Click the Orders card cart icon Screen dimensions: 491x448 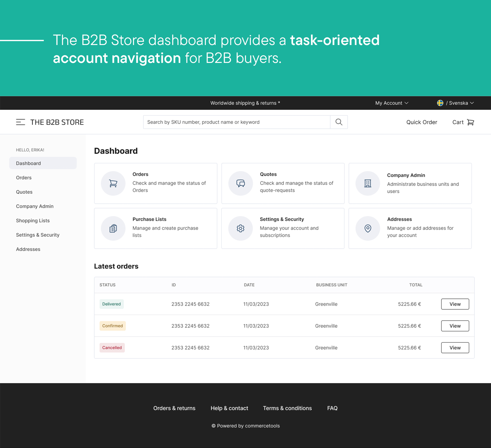[x=113, y=183]
